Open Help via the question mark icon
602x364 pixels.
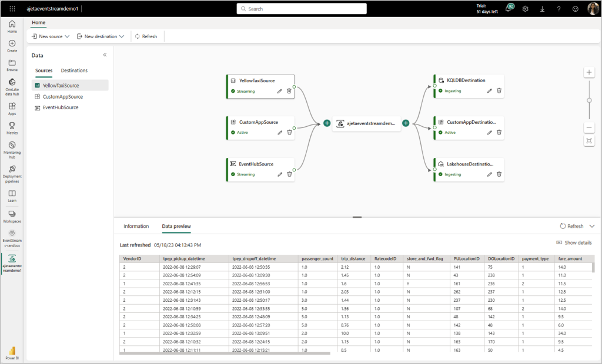click(558, 8)
